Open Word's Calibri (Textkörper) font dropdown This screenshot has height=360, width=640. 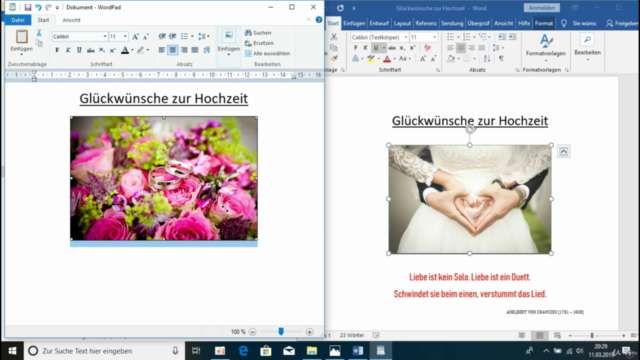406,37
